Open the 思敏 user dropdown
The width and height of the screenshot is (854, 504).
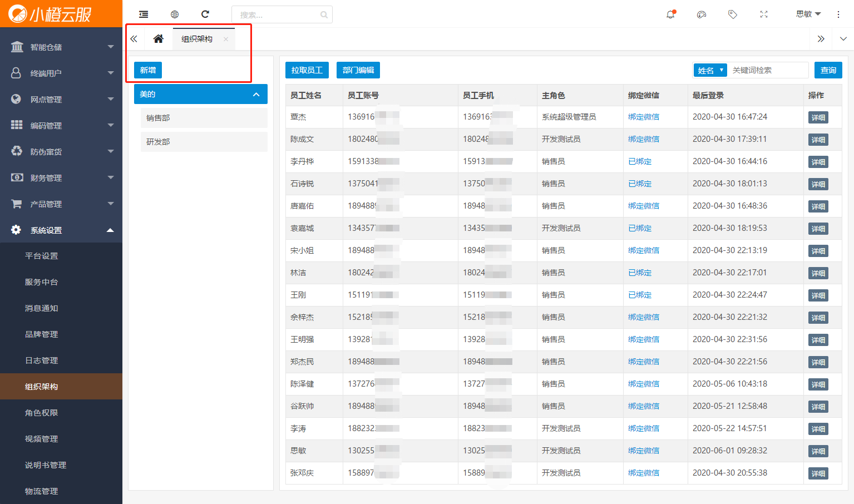click(x=808, y=14)
